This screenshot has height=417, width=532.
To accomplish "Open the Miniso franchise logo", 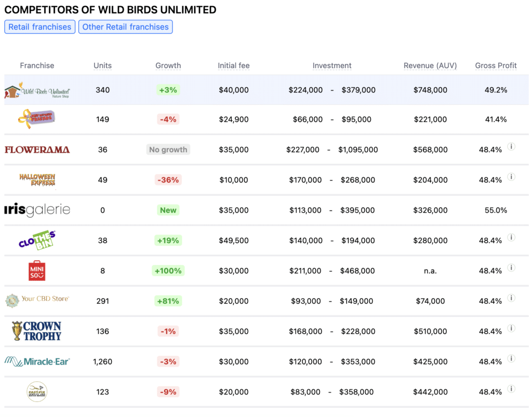I will click(x=37, y=271).
